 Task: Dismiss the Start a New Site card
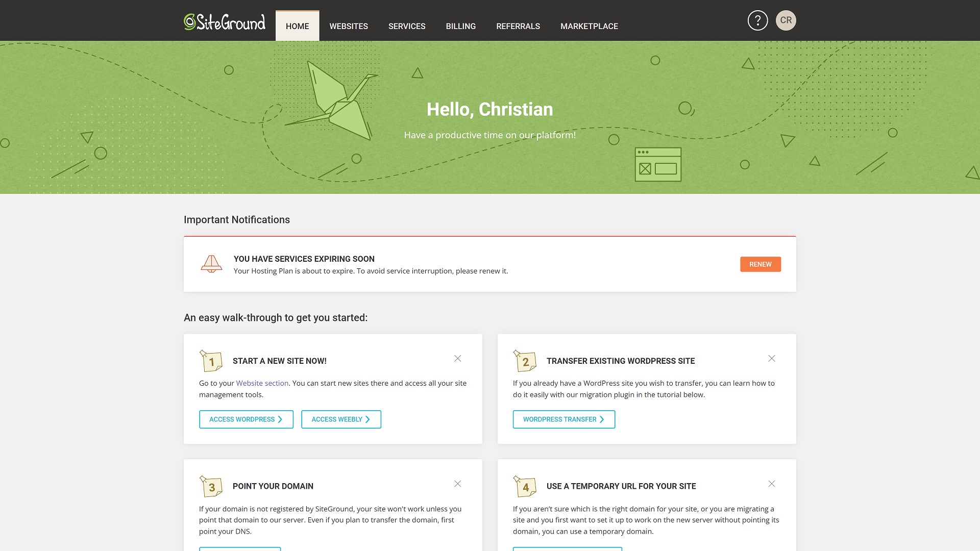click(x=458, y=359)
